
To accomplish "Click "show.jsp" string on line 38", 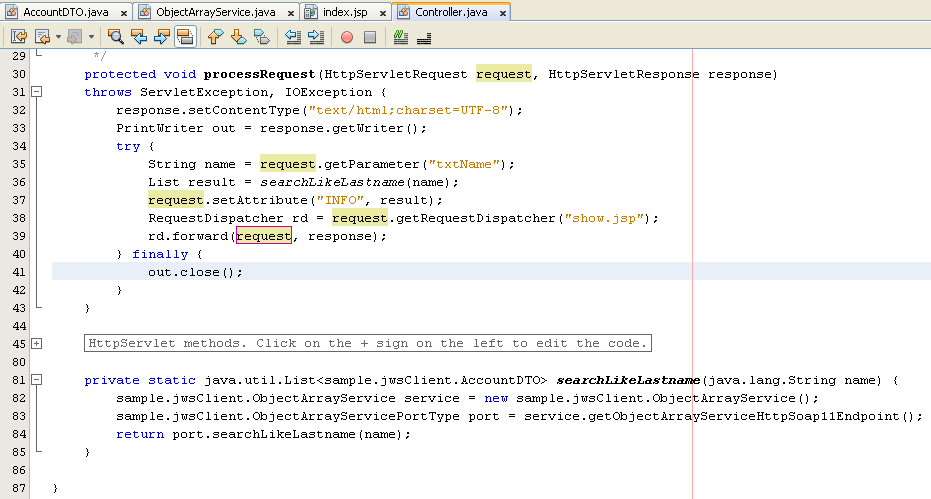I will [x=604, y=218].
